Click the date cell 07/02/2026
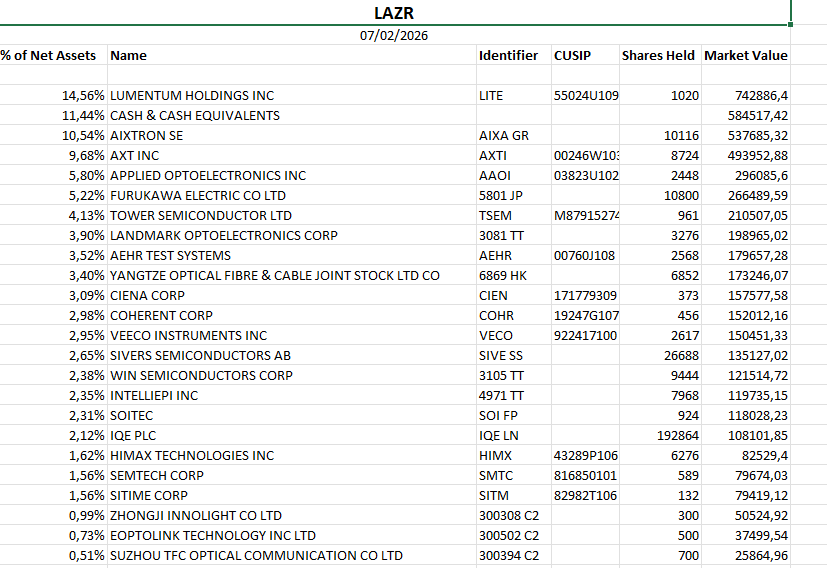The width and height of the screenshot is (827, 568). pyautogui.click(x=394, y=35)
